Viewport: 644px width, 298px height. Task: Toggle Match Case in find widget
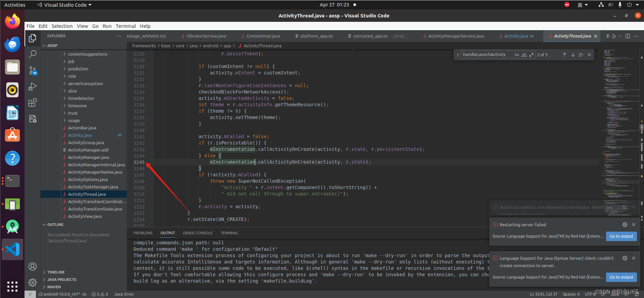(x=517, y=55)
